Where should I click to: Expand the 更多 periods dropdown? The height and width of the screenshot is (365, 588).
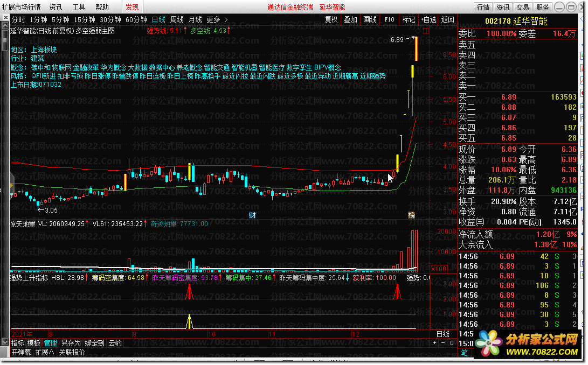pos(217,19)
